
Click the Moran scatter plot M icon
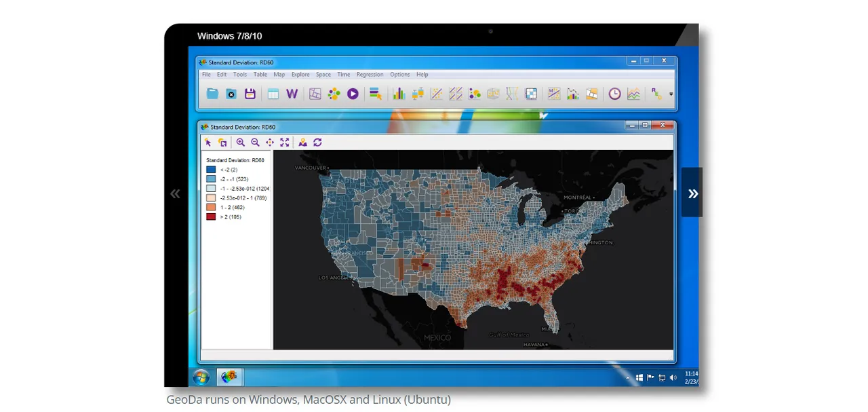(x=554, y=94)
